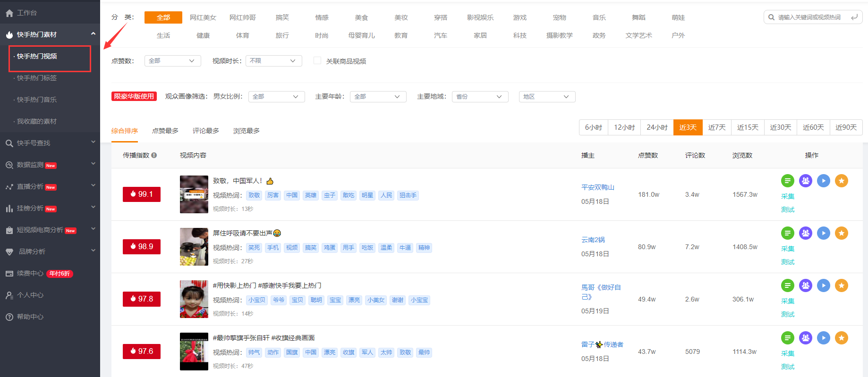Open the 视频时长 dropdown
This screenshot has height=377, width=868.
point(273,61)
